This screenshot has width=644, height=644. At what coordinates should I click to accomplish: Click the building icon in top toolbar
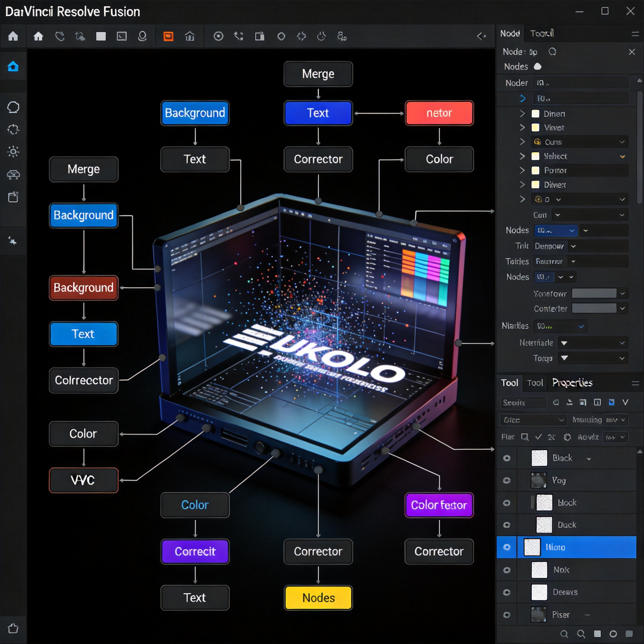point(190,36)
